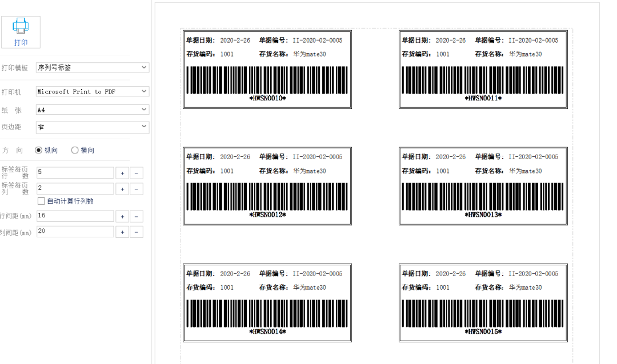This screenshot has width=617, height=364.
Task: Decrease labels per page columns with minus
Action: click(x=137, y=189)
